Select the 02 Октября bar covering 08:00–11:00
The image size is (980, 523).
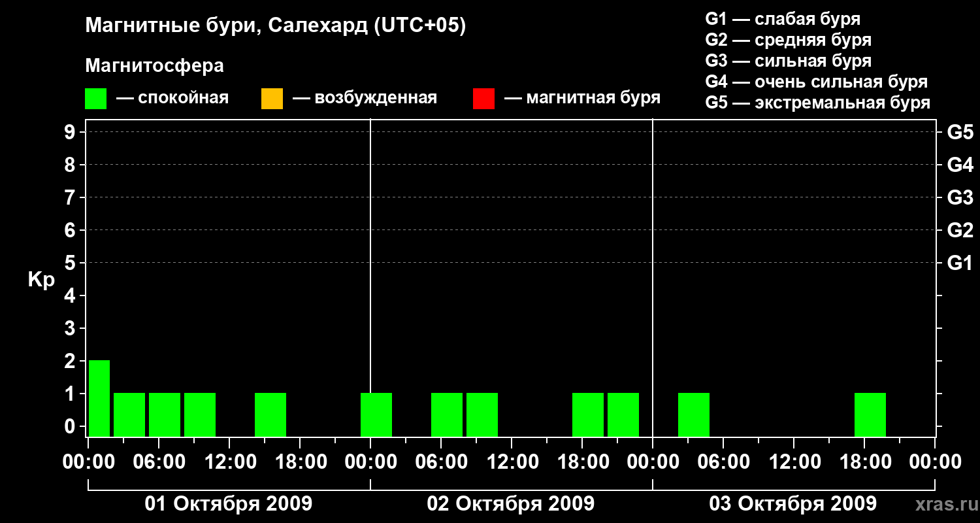tap(482, 414)
